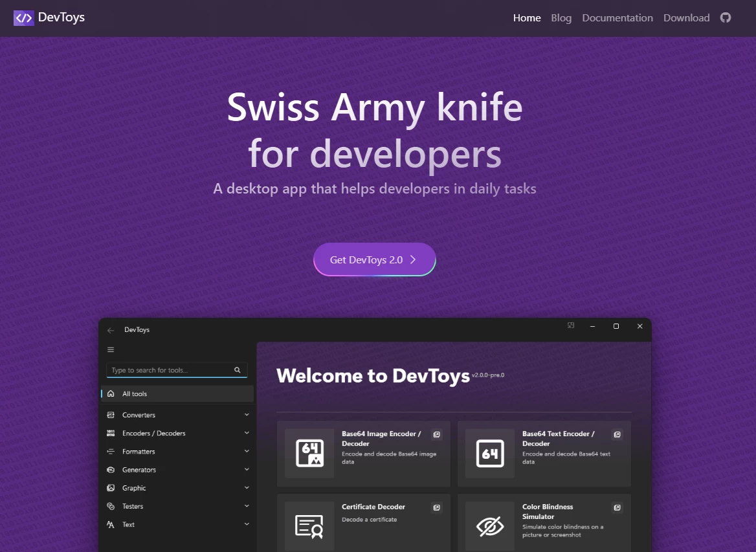Click the DevToys logo icon
The height and width of the screenshot is (552, 756).
[23, 17]
